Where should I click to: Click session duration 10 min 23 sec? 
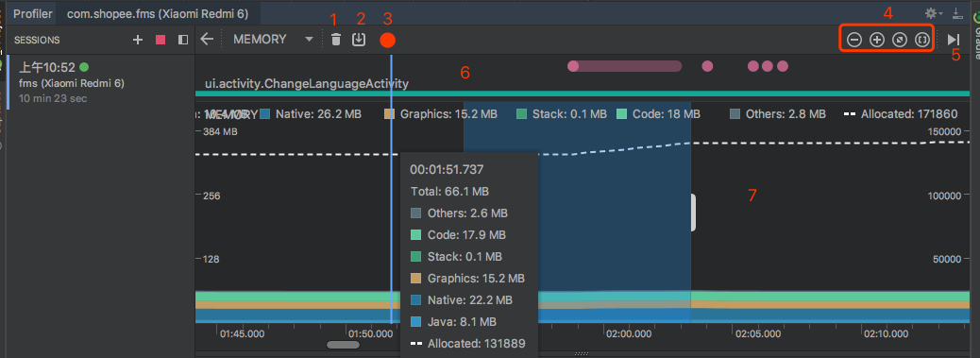pyautogui.click(x=53, y=98)
